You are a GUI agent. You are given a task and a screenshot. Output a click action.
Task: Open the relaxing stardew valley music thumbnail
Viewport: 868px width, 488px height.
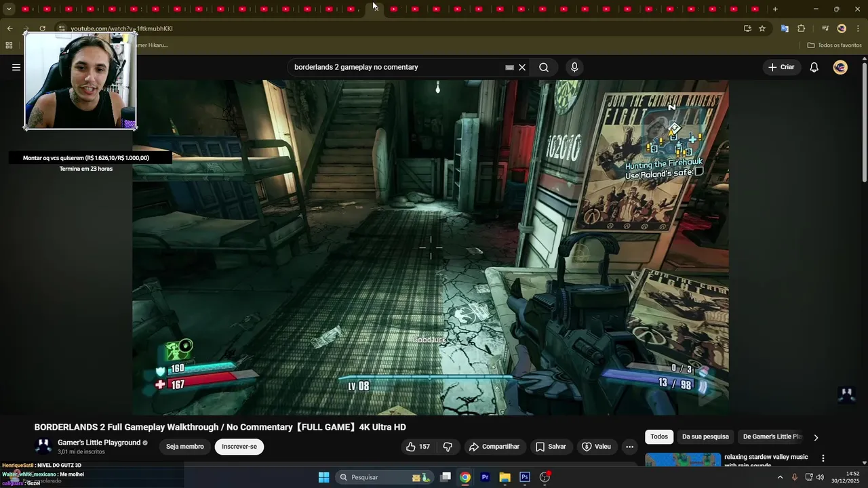tap(683, 460)
